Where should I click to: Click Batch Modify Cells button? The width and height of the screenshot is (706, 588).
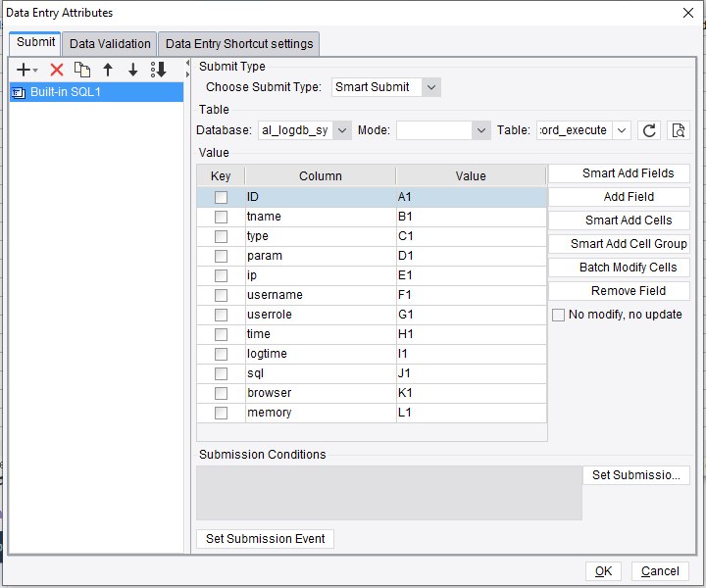point(619,268)
